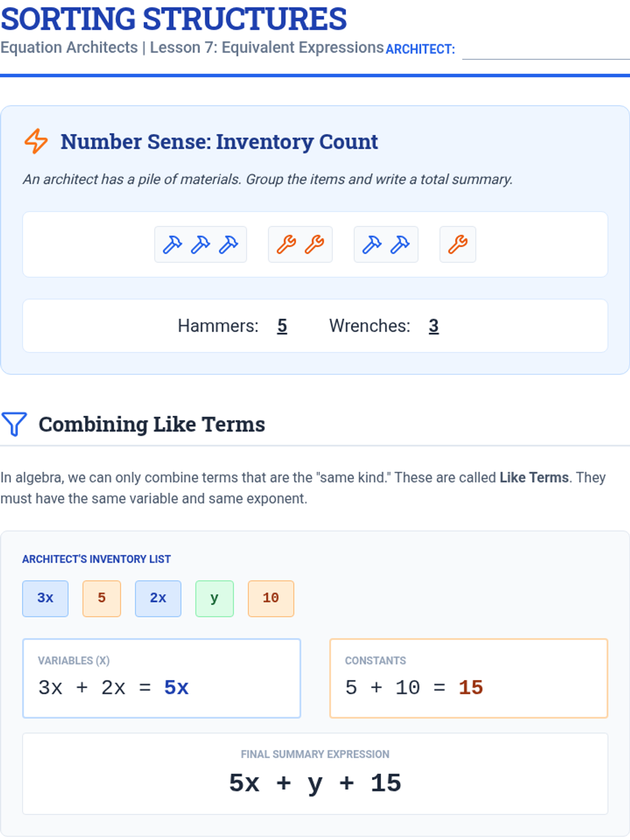The width and height of the screenshot is (630, 840).
Task: Select the orange 10 constant chip
Action: pos(271,598)
